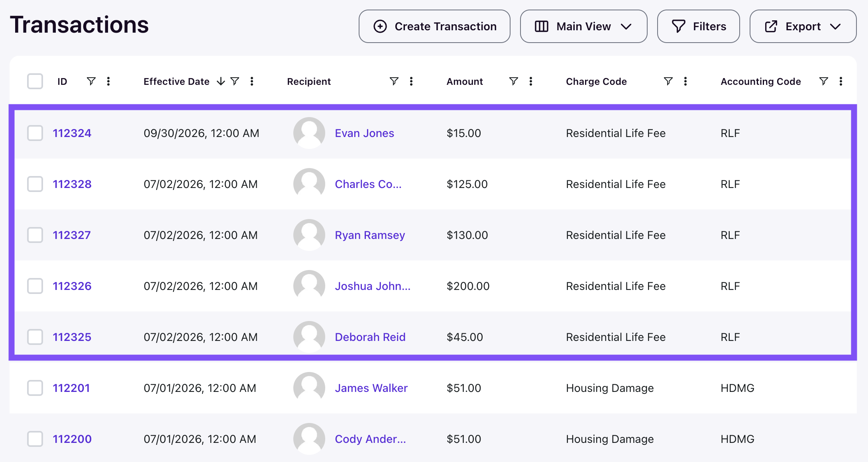Image resolution: width=868 pixels, height=462 pixels.
Task: Click the $125.00 amount cell
Action: click(467, 184)
